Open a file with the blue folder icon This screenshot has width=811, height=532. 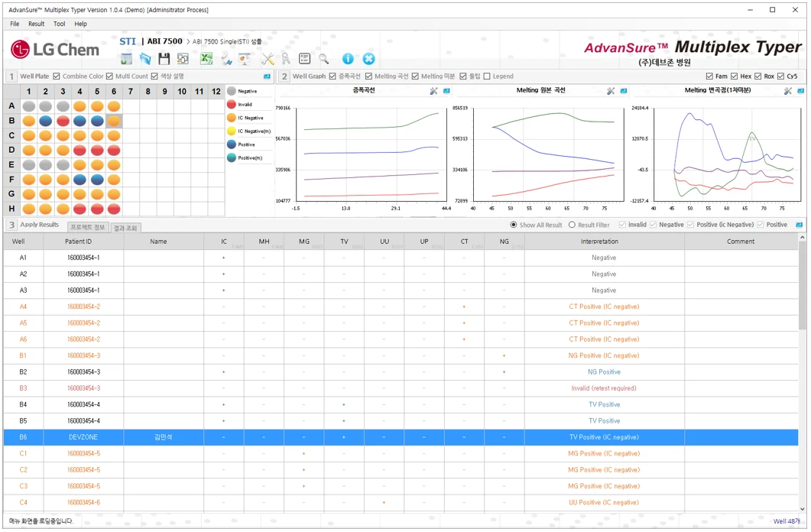(145, 59)
